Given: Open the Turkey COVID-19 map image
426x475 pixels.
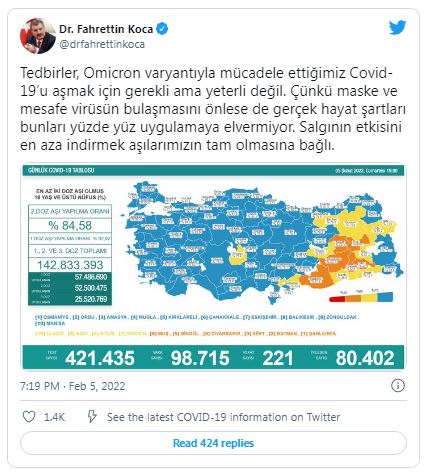Looking at the screenshot, I should 213,267.
